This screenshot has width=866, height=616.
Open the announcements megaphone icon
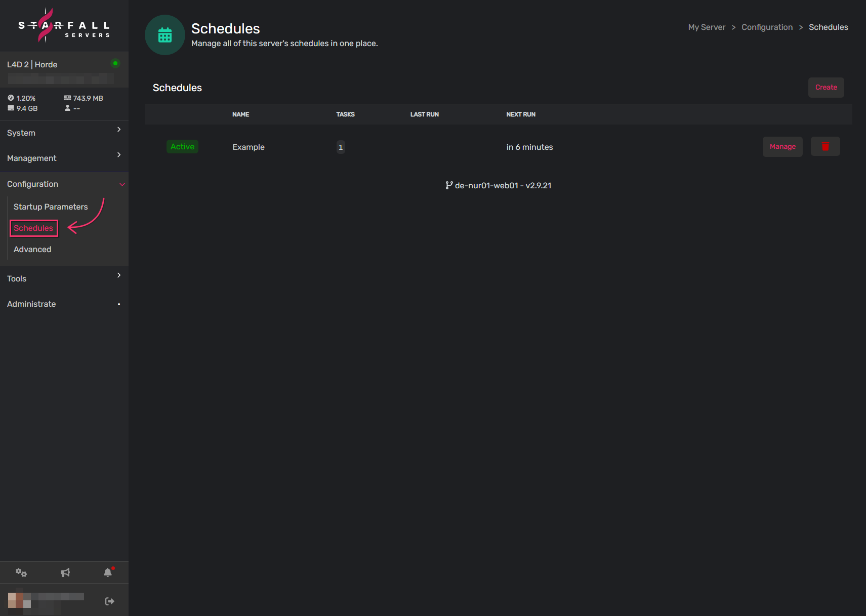pyautogui.click(x=65, y=572)
